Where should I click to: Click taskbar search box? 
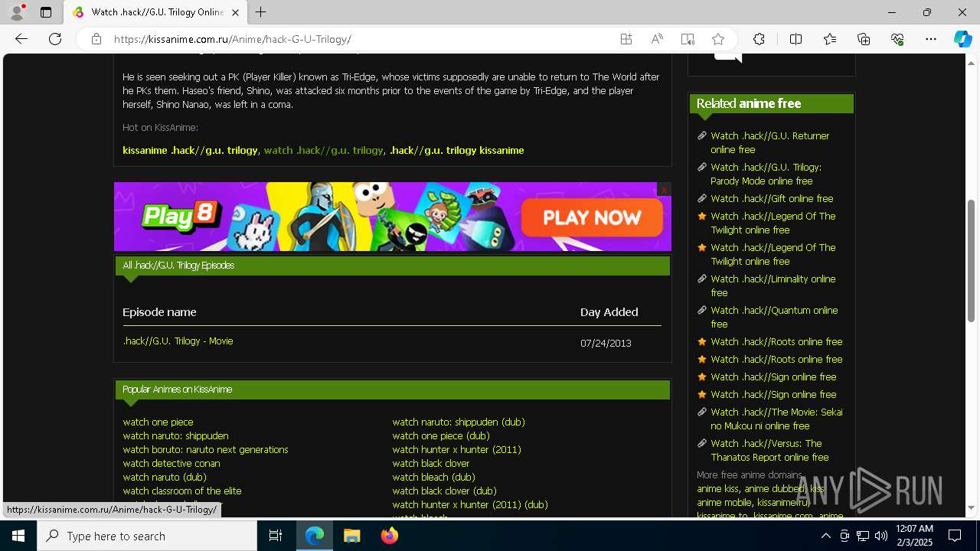147,536
